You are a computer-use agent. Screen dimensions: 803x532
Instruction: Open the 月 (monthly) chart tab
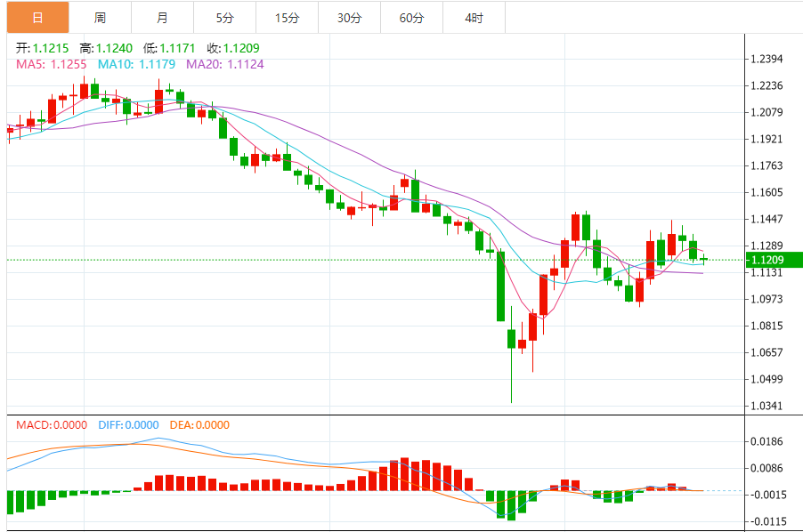click(x=162, y=18)
